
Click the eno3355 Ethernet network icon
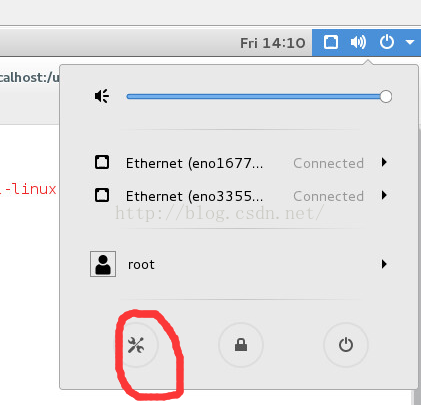[x=102, y=195]
